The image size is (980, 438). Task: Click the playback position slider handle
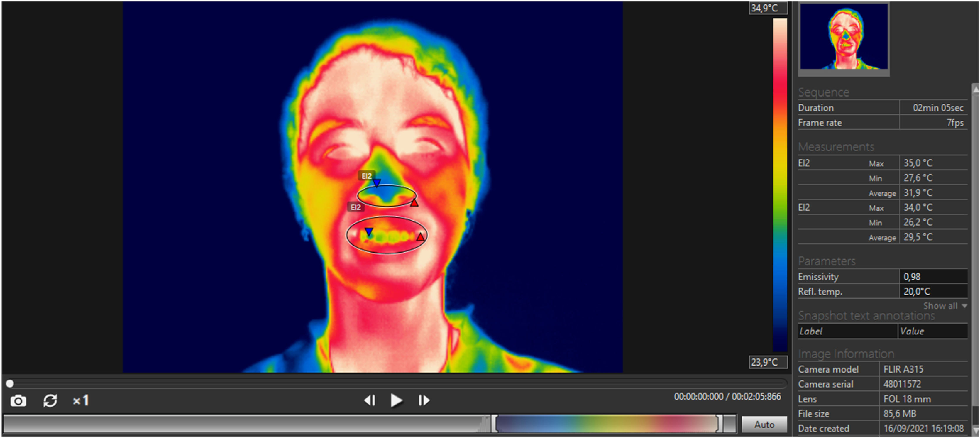tap(10, 384)
